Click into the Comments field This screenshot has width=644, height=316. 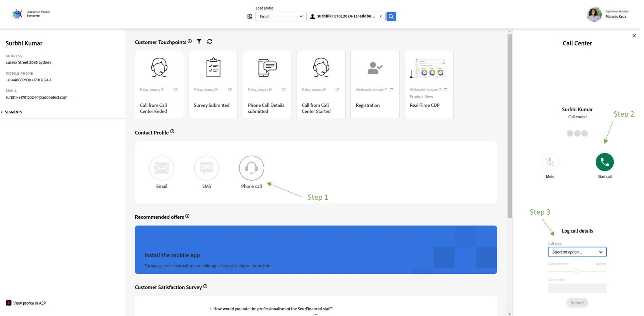(x=577, y=288)
